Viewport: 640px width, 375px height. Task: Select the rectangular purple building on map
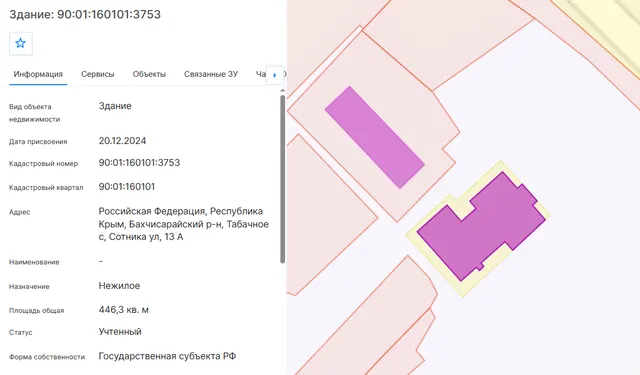point(375,137)
